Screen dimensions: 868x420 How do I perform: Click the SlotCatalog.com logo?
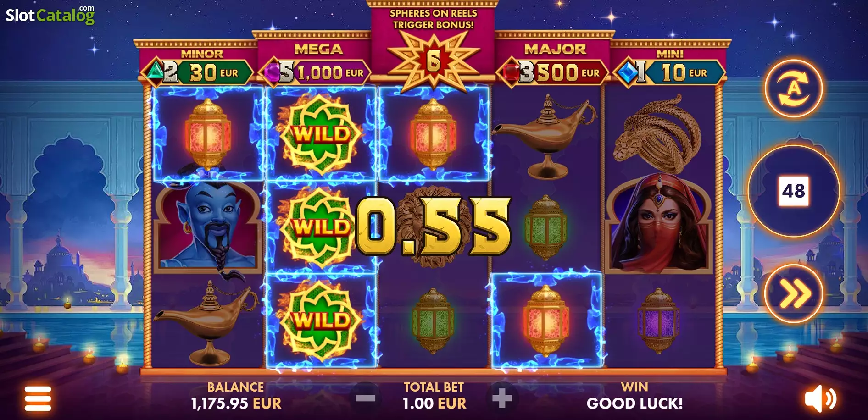point(50,15)
